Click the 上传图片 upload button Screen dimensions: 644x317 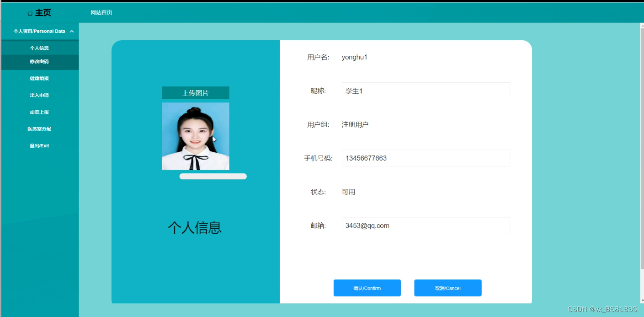click(x=196, y=93)
